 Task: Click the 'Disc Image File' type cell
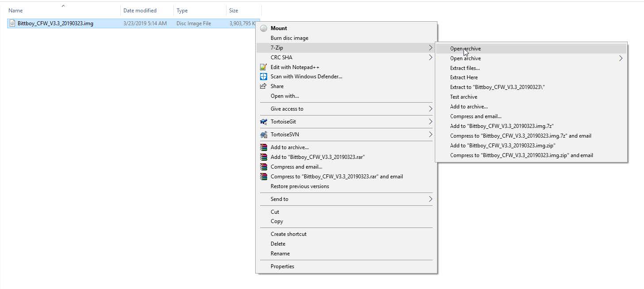[x=194, y=23]
